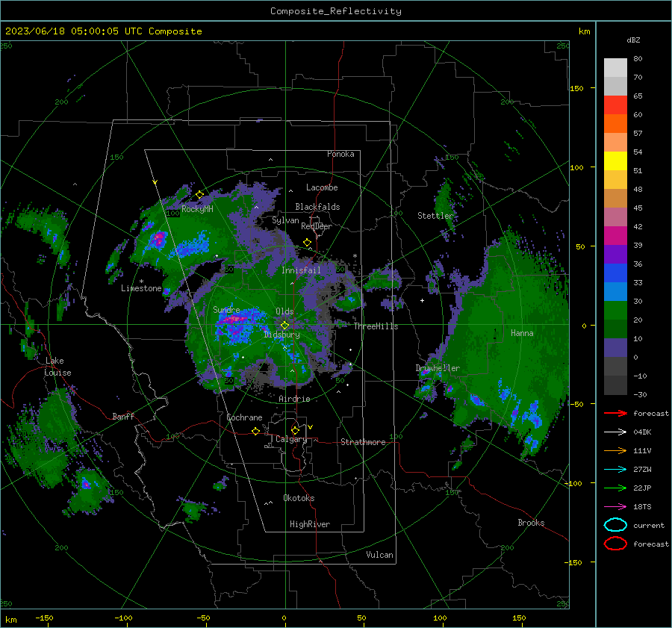The width and height of the screenshot is (672, 628).
Task: Click the Composite_Reflectivity title
Action: tap(335, 11)
